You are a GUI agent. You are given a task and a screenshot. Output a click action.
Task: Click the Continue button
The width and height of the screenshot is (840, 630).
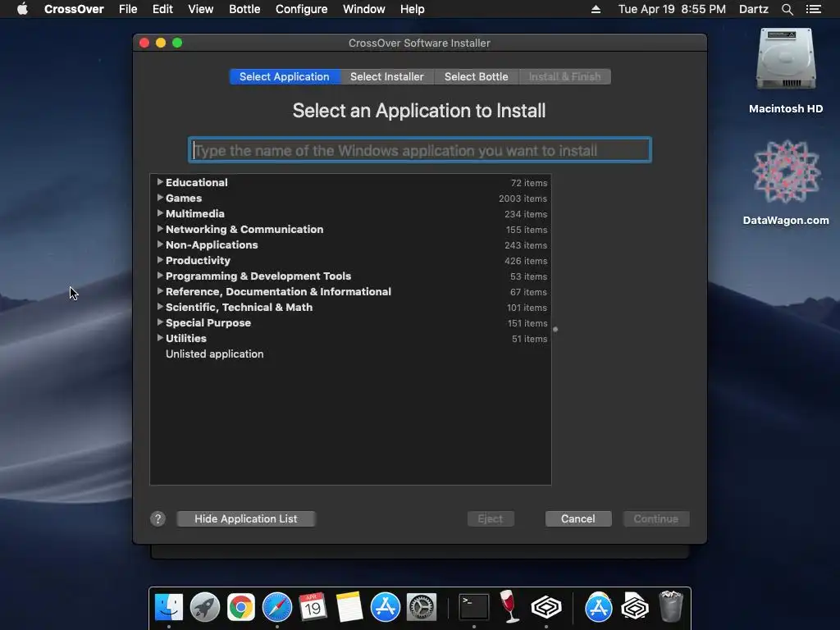pos(655,518)
